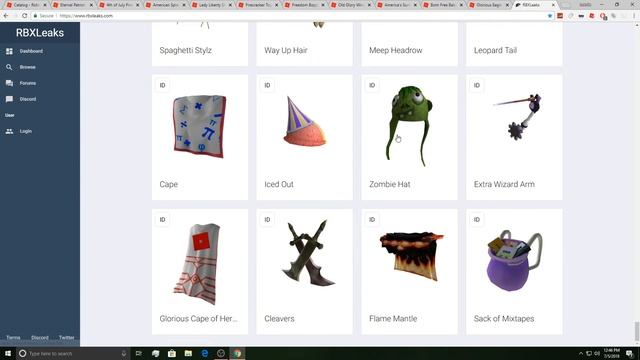
Task: Switch to the 4th of July browser tab
Action: tap(119, 5)
